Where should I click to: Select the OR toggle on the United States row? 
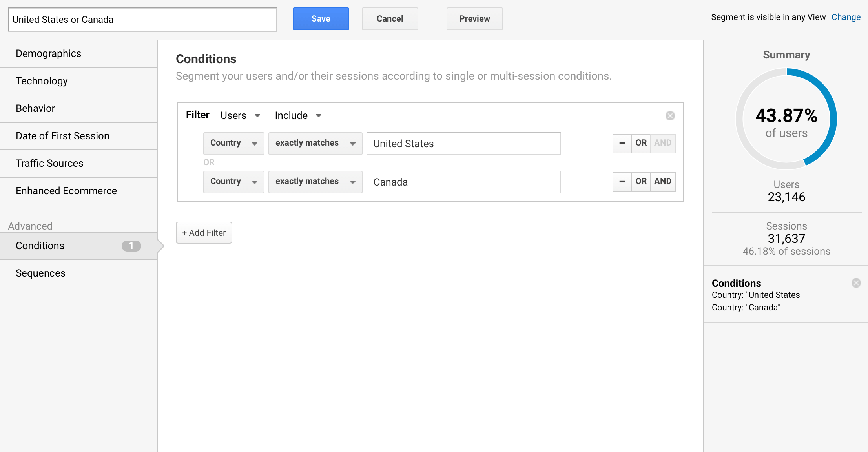point(641,143)
